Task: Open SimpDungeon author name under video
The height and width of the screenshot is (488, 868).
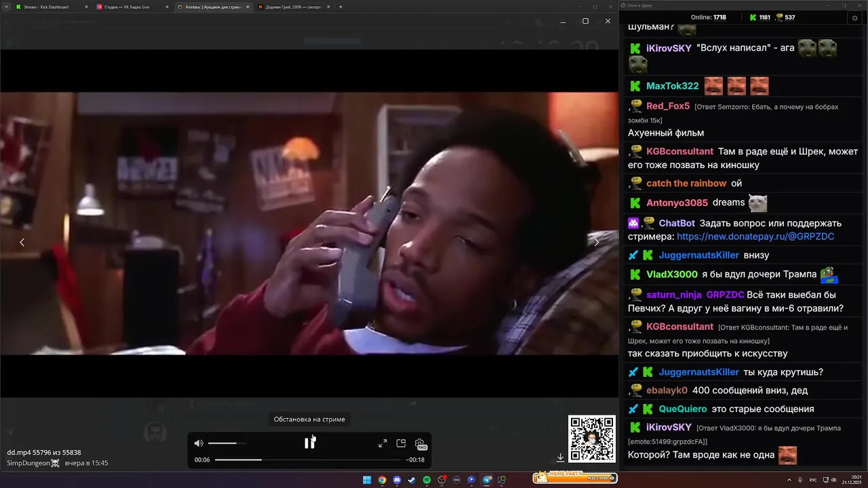Action: [x=34, y=463]
